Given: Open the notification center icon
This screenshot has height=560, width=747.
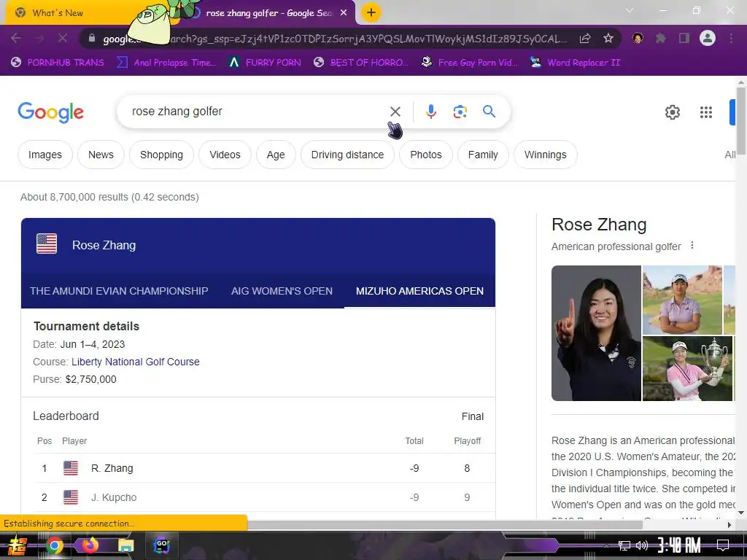Looking at the screenshot, I should 723,545.
